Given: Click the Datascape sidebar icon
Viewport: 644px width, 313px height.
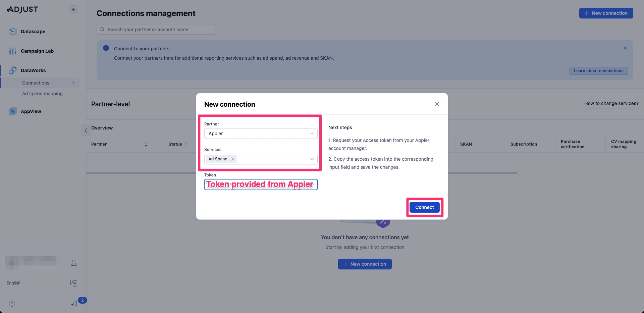Looking at the screenshot, I should (x=13, y=32).
